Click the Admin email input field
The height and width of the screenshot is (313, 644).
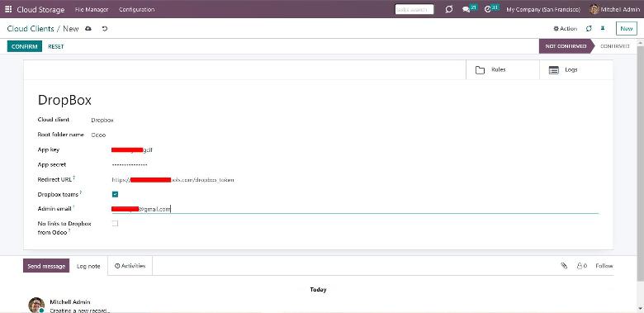point(355,209)
